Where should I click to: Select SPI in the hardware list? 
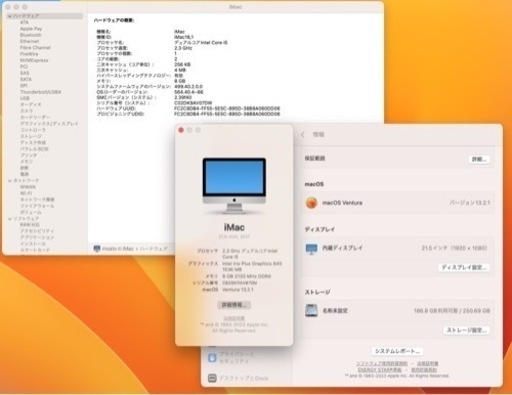pyautogui.click(x=23, y=86)
